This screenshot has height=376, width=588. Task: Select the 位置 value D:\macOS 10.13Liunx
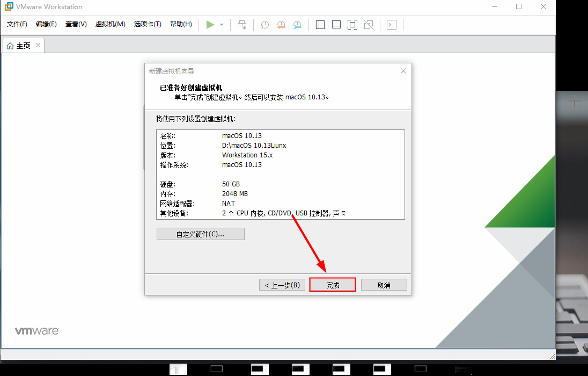coord(254,146)
